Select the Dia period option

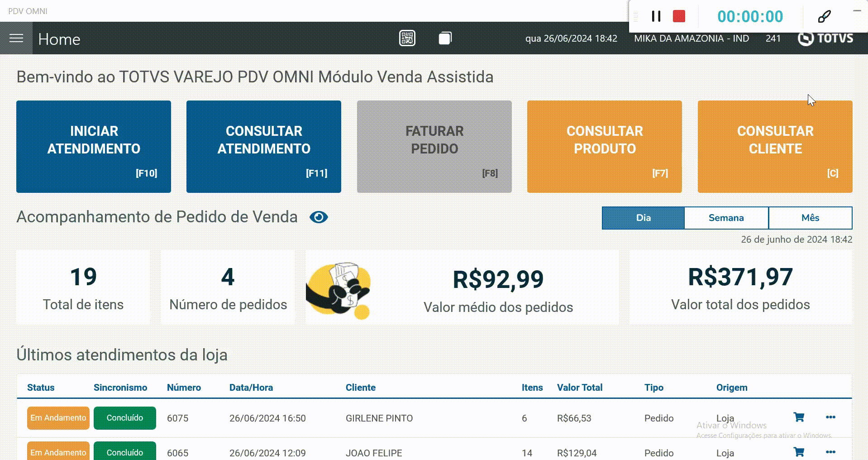(643, 218)
